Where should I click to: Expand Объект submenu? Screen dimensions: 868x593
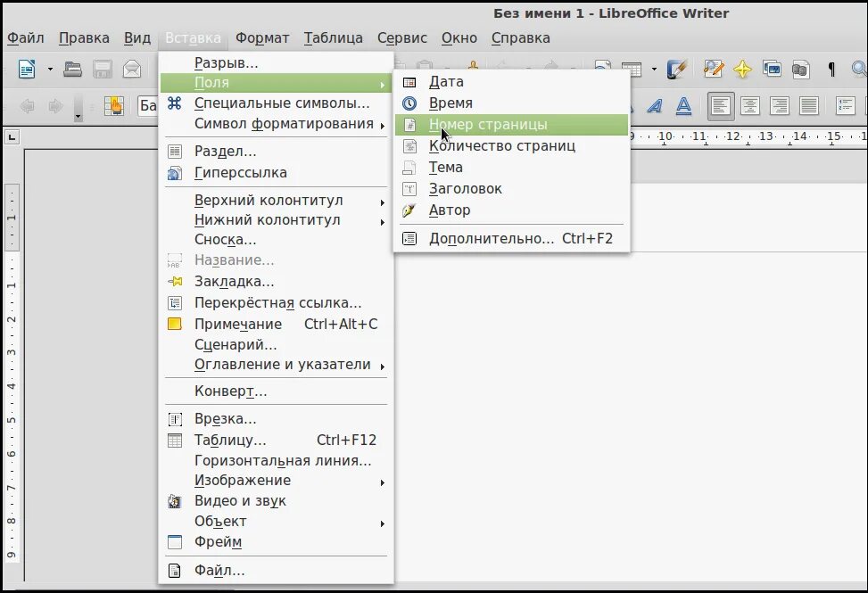point(276,522)
